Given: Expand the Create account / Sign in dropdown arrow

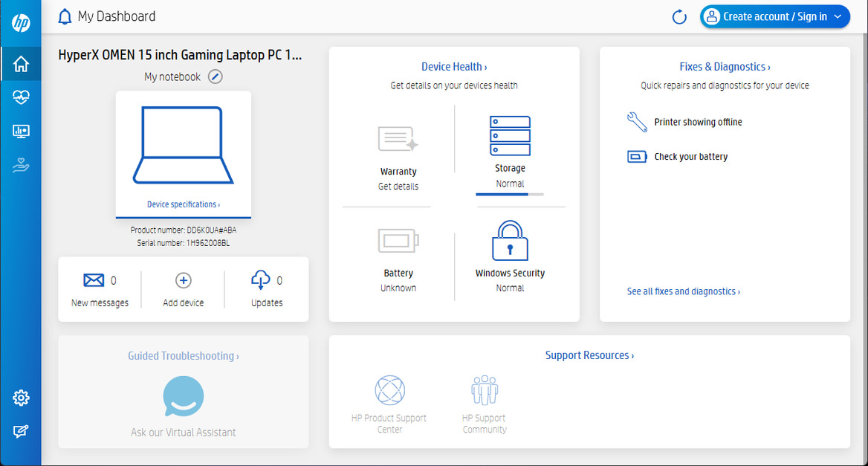Looking at the screenshot, I should tap(838, 16).
